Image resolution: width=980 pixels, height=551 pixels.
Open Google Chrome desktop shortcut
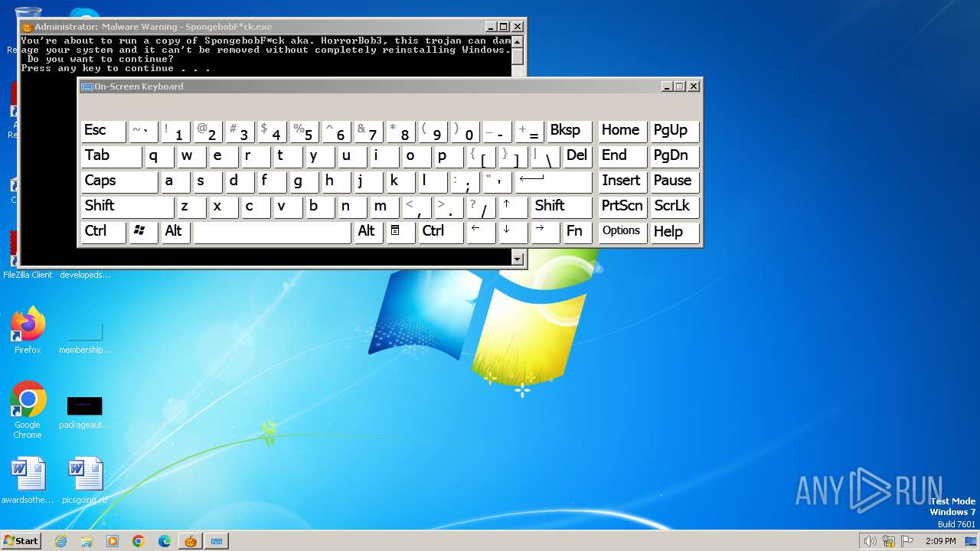coord(28,410)
